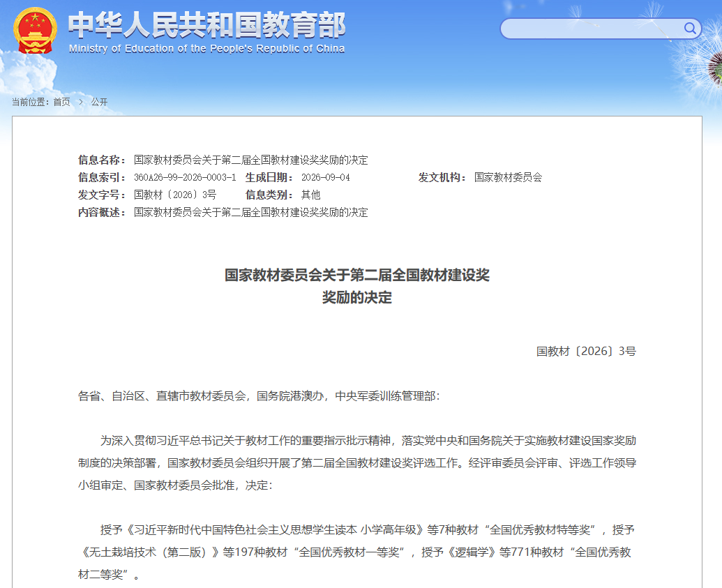Click the bold article heading 国家教材委员会关于第二届全国教材建设奖

[x=357, y=275]
